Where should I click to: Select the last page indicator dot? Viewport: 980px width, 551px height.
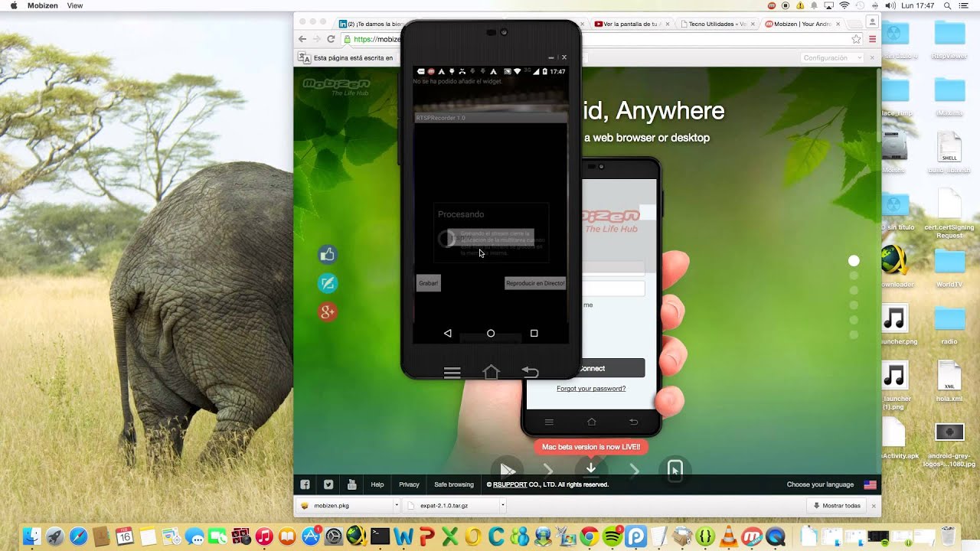pyautogui.click(x=854, y=334)
